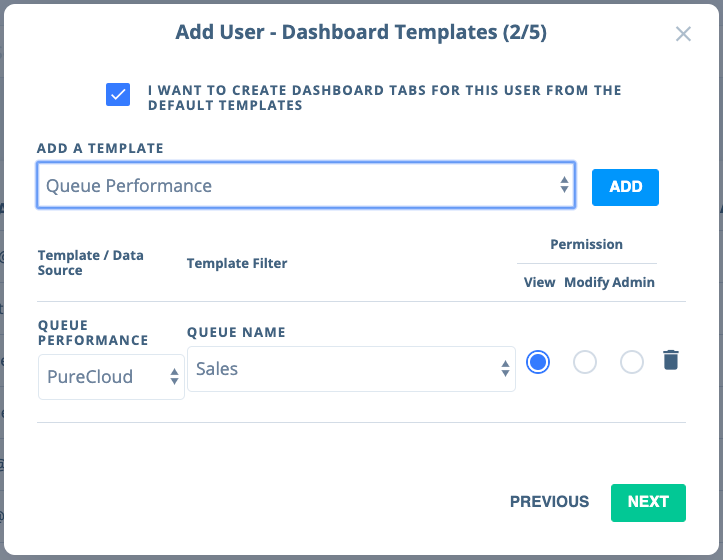Close the Add User dialog
Screen dimensions: 723x560
click(x=683, y=34)
